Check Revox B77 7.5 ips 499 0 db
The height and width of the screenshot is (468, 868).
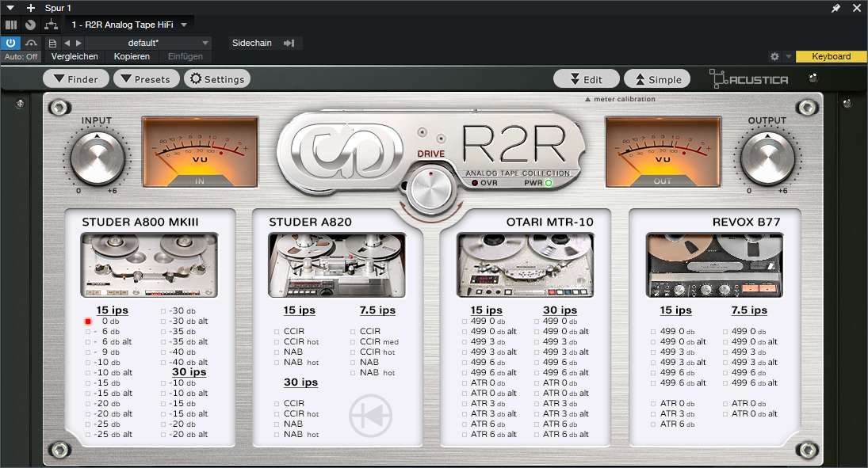point(724,332)
